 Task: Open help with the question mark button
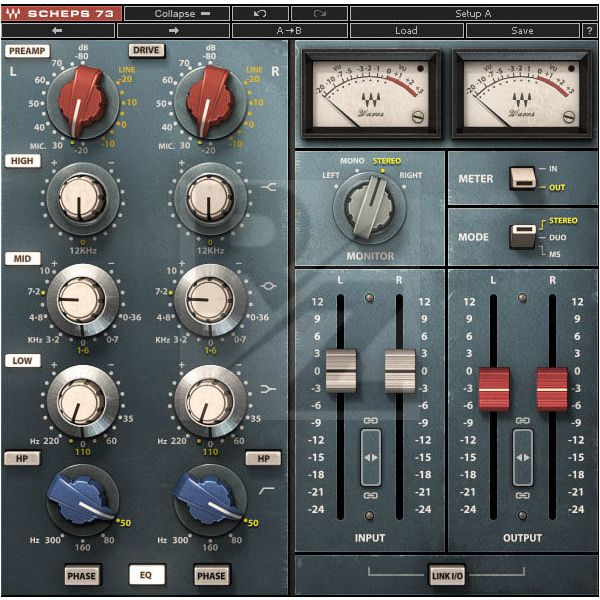(x=589, y=30)
